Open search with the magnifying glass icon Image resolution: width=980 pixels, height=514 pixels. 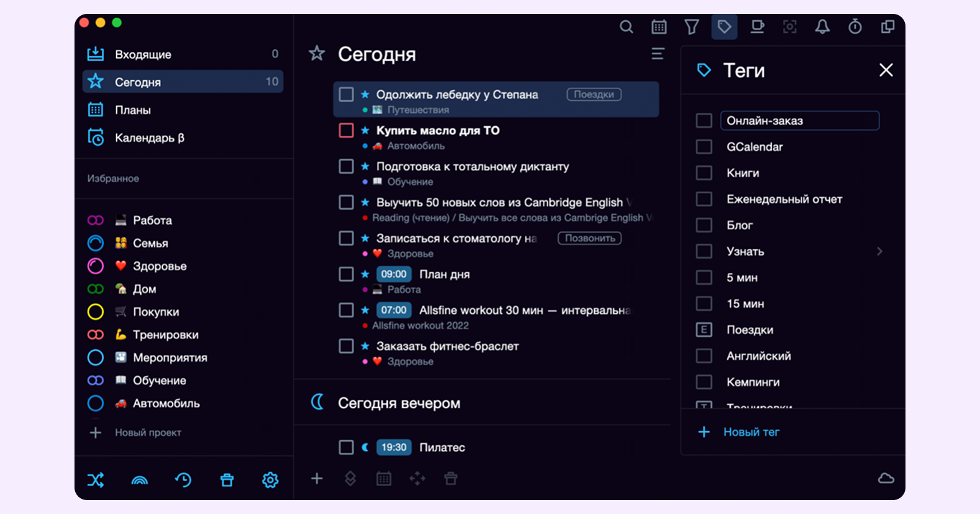coord(626,27)
